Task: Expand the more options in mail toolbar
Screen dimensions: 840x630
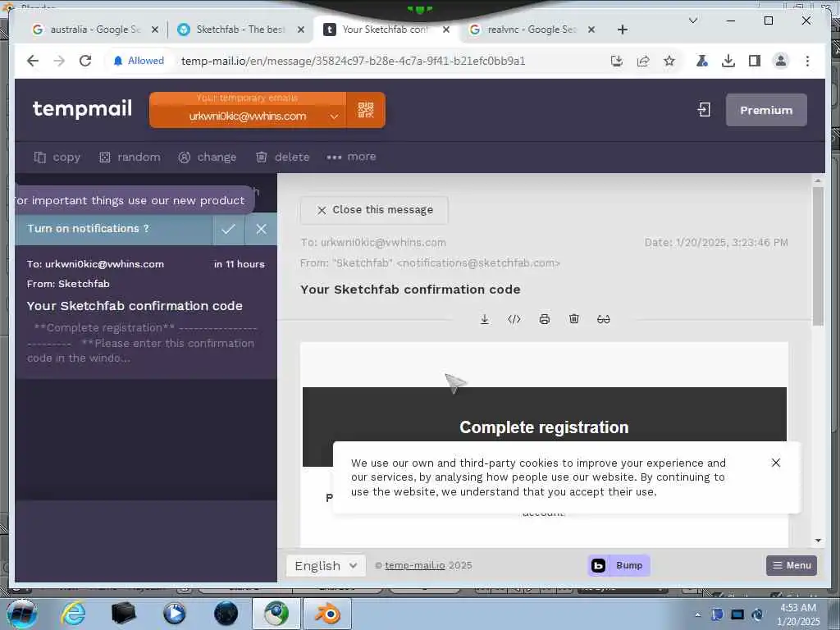Action: coord(351,157)
